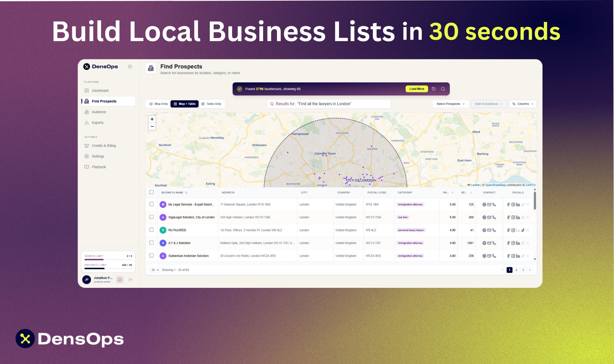Sort by the Business Name column

174,192
